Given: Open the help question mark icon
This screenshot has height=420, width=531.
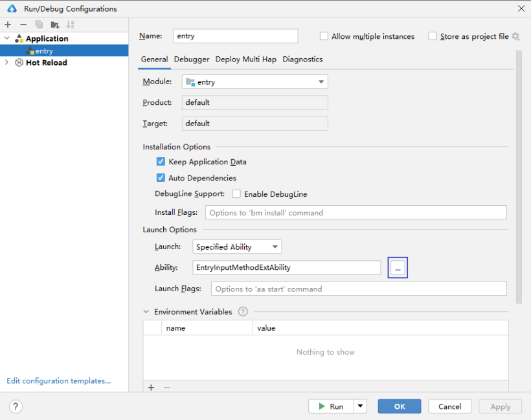Looking at the screenshot, I should pyautogui.click(x=16, y=406).
